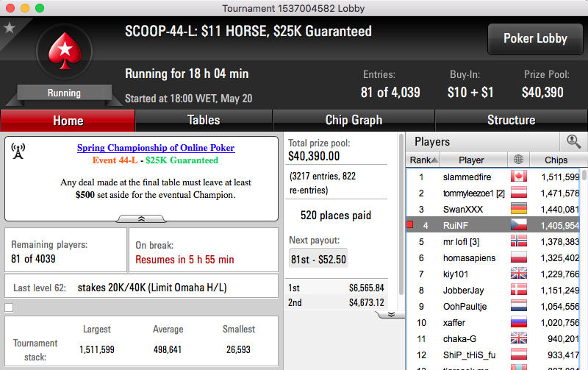588x370 pixels.
Task: Click the 81st - $52.50 next payout
Action: [x=318, y=259]
